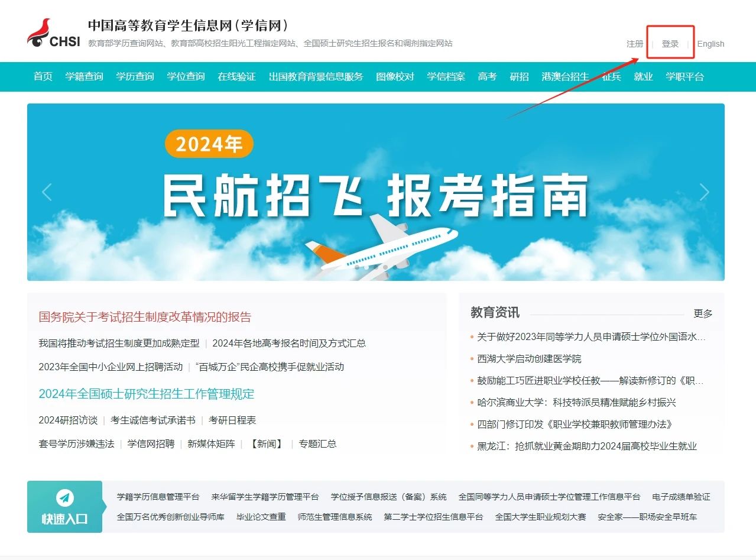Open the 2024年全国硕士研究生招生工作管理规定 headline
Viewport: 756px width, 560px height.
click(147, 394)
